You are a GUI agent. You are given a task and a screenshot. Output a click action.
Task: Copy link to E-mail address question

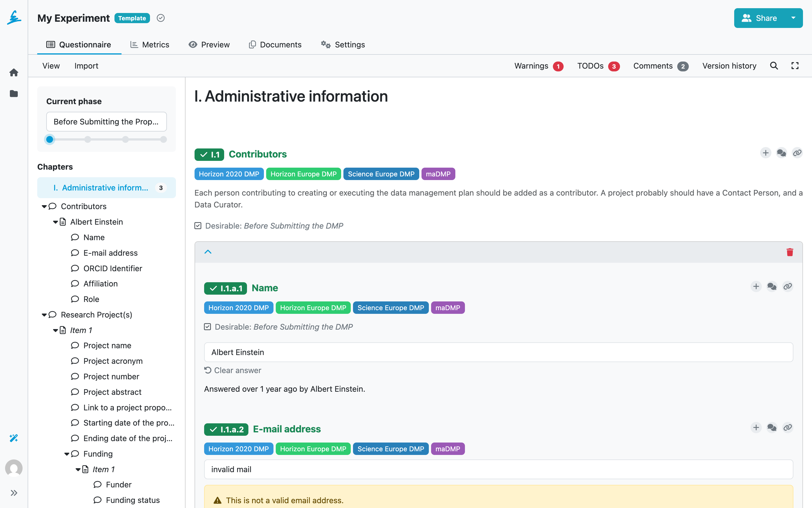click(787, 428)
